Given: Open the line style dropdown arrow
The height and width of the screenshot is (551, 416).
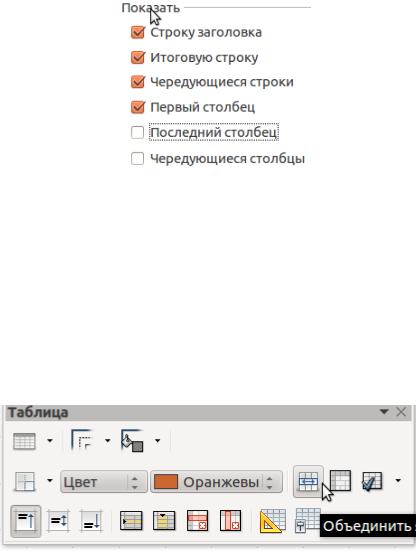Looking at the screenshot, I should click(108, 441).
